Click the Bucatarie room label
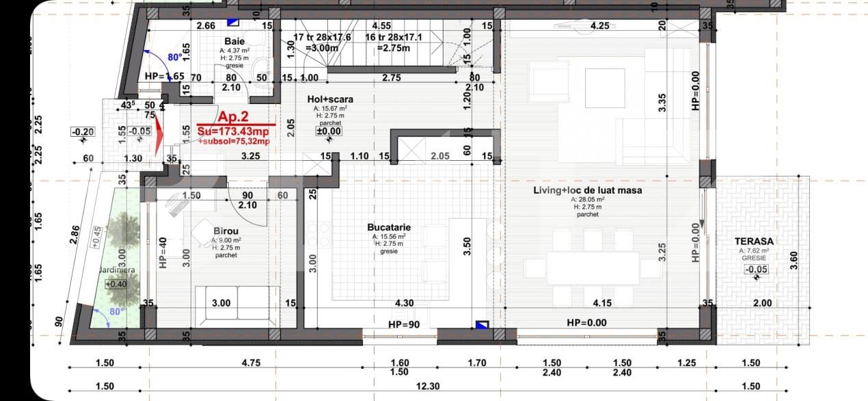 pyautogui.click(x=388, y=227)
